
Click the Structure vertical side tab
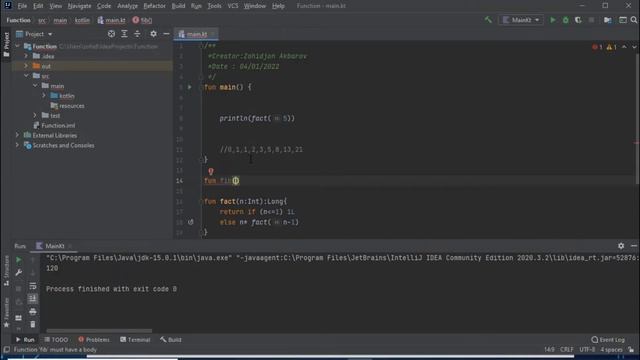pyautogui.click(x=6, y=270)
